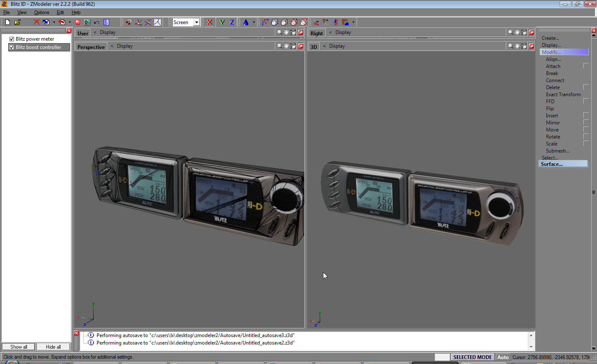This screenshot has width=597, height=364.
Task: Expand the Import button dropdown arrow
Action: [x=54, y=22]
